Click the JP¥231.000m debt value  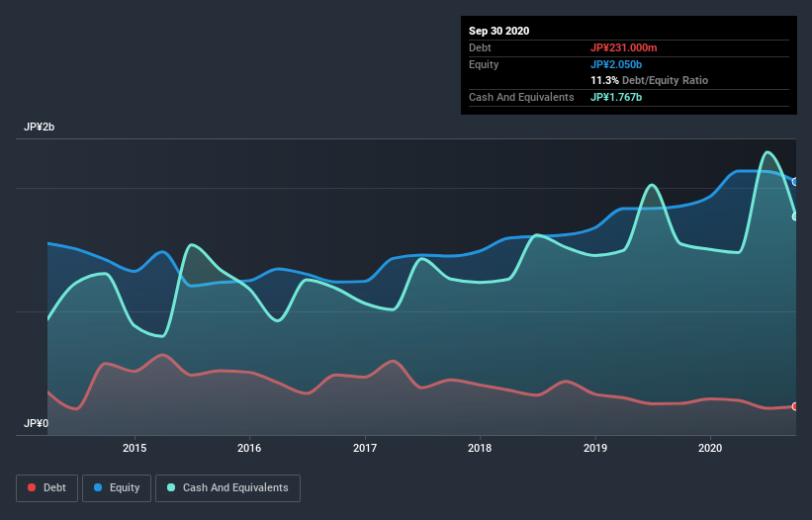(623, 47)
